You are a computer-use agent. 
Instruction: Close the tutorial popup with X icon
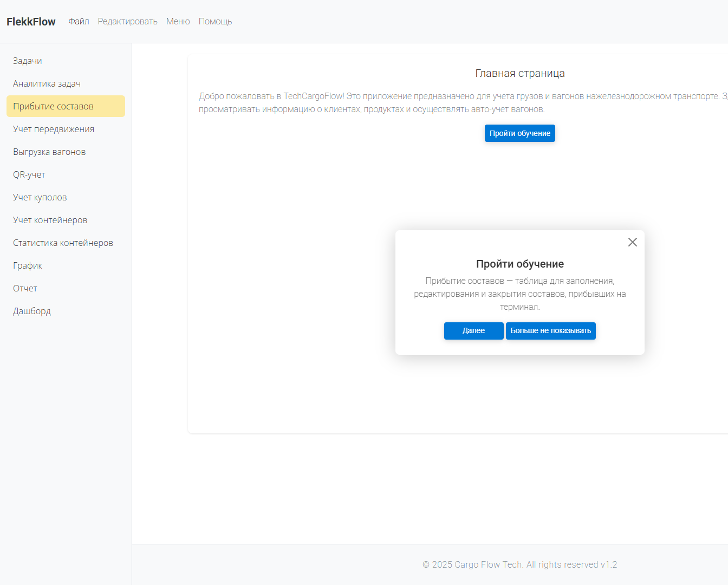tap(632, 242)
